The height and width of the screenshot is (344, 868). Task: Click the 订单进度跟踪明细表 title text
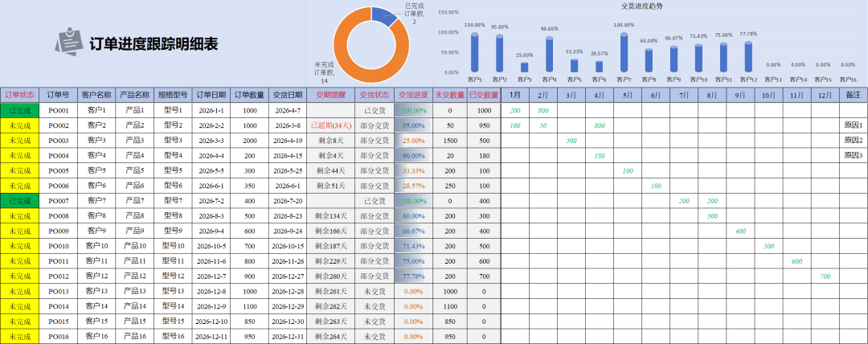153,43
